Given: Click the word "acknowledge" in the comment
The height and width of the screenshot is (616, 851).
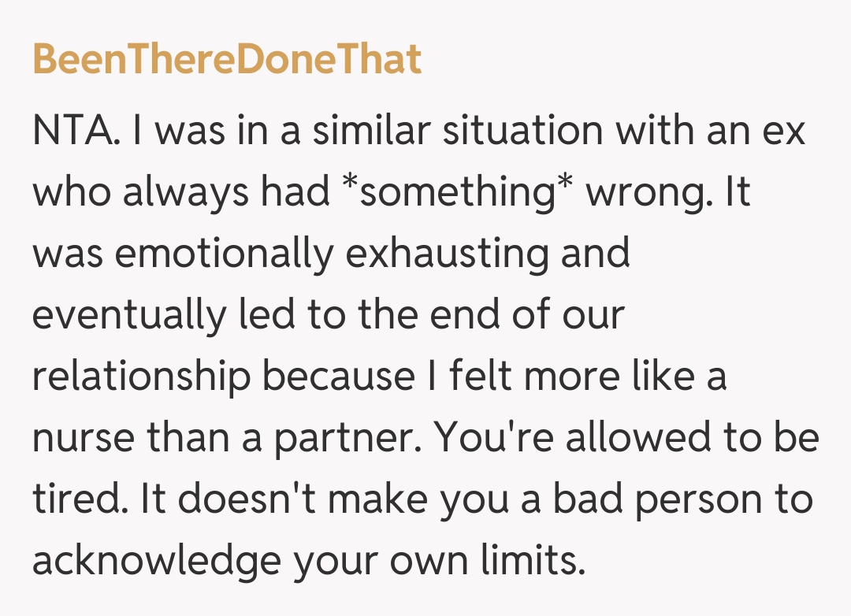Looking at the screenshot, I should 156,560.
